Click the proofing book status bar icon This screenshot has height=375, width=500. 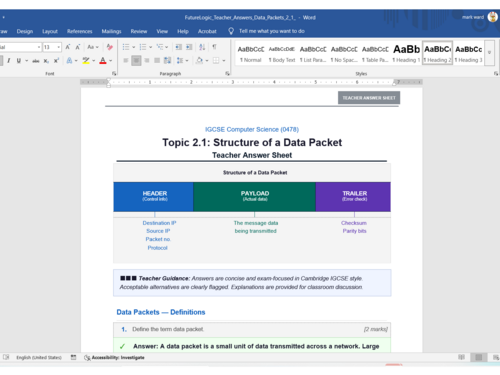point(6,357)
